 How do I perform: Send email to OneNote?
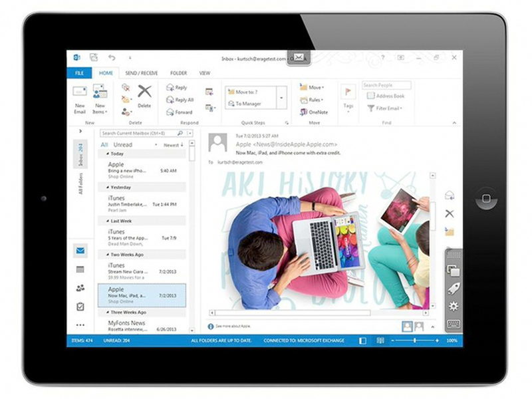coord(314,112)
